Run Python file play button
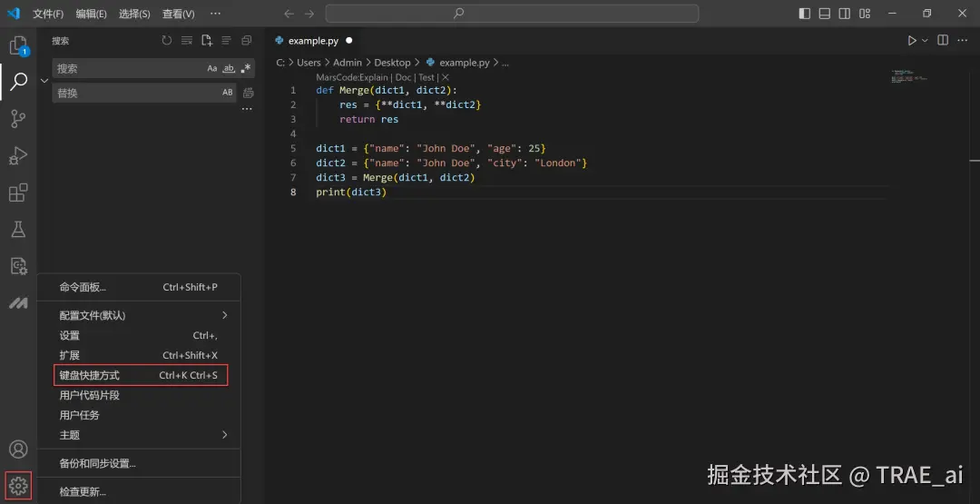 (912, 41)
